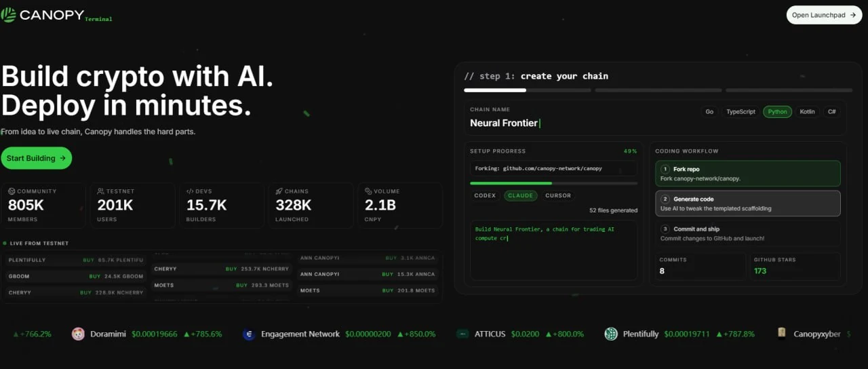Click the Start Building button

click(36, 158)
